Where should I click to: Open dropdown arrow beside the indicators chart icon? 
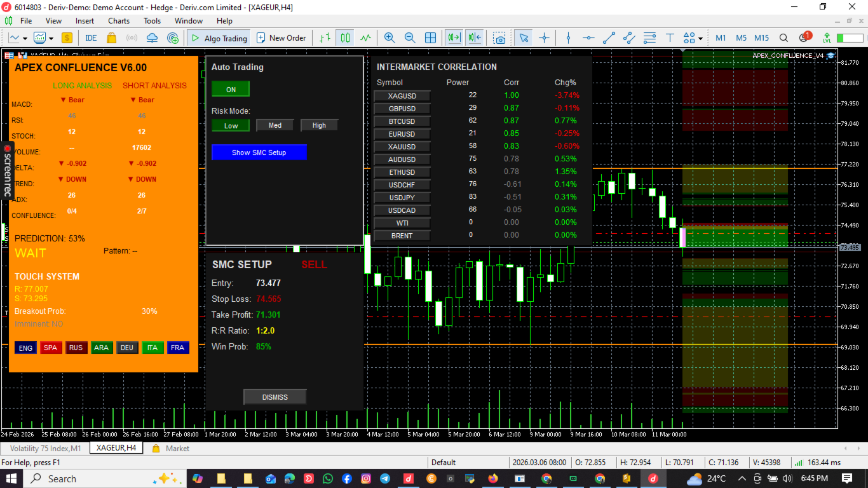(51, 38)
